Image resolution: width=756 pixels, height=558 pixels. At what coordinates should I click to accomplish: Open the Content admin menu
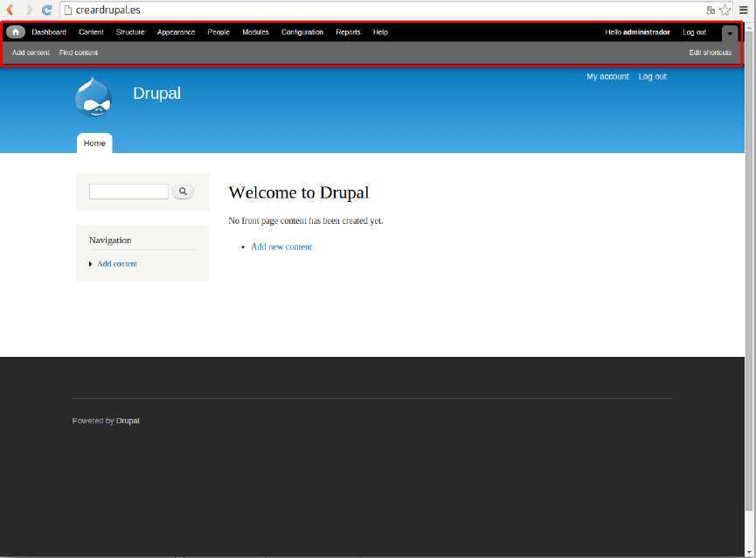(91, 32)
